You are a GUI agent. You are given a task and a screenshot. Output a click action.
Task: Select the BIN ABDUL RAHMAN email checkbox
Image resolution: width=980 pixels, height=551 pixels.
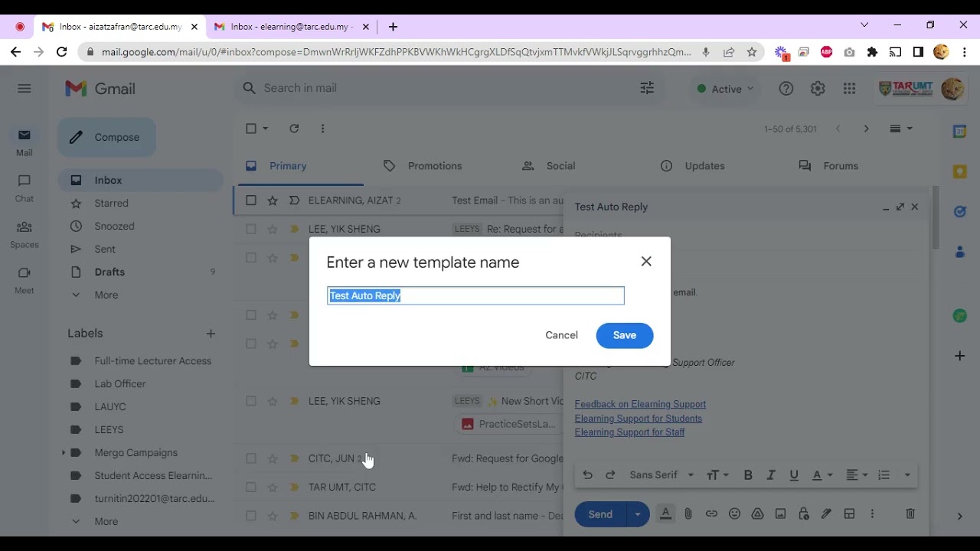(x=251, y=516)
